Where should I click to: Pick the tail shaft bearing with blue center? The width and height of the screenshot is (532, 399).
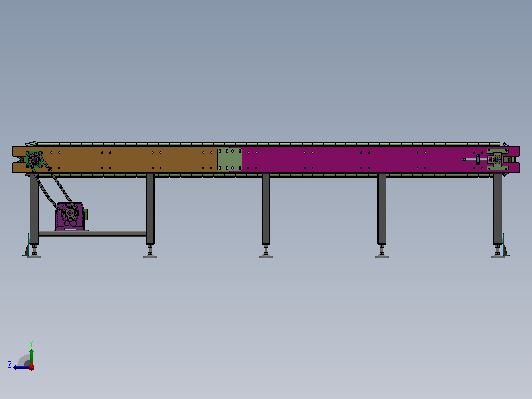point(497,160)
